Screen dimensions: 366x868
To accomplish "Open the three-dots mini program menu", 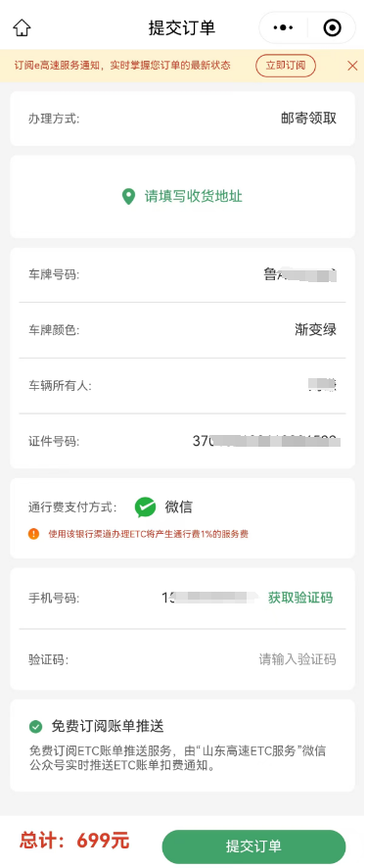I will (x=283, y=27).
